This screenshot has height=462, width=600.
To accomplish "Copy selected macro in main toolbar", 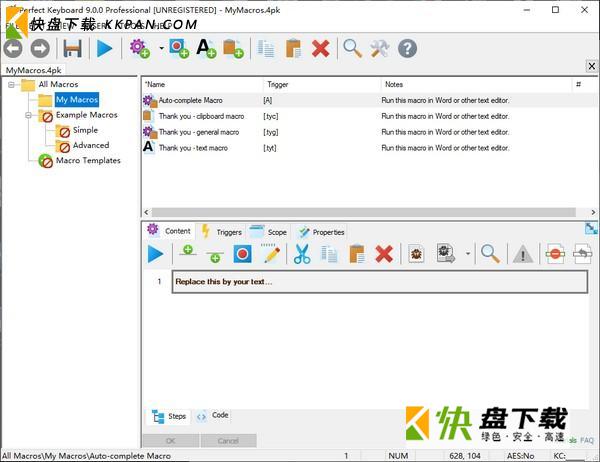I will pyautogui.click(x=266, y=49).
